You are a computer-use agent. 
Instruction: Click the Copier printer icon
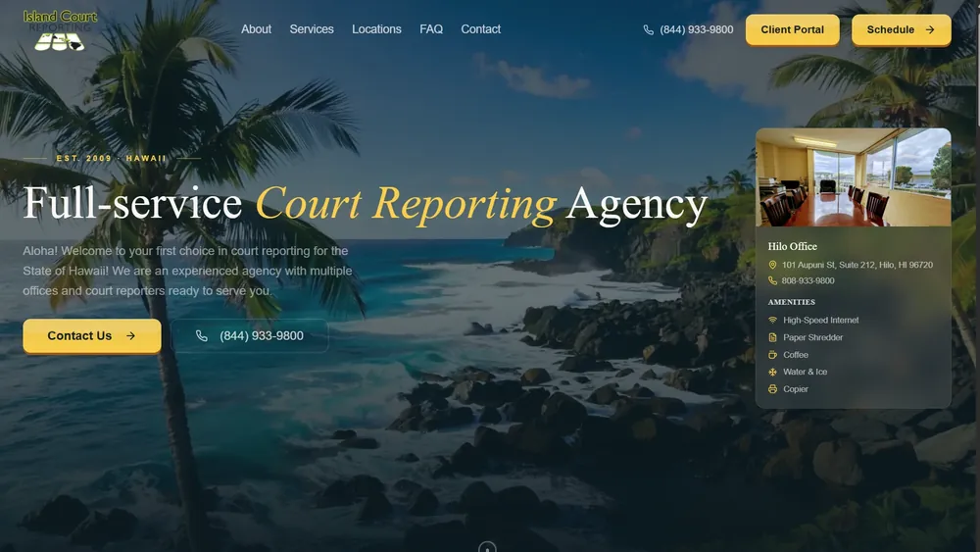coord(772,389)
